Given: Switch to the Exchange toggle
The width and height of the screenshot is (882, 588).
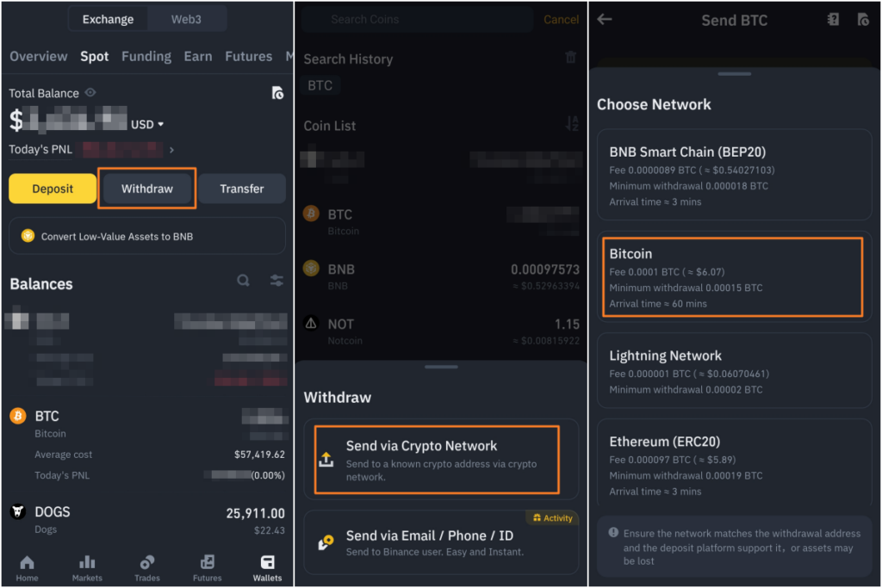Looking at the screenshot, I should (108, 19).
